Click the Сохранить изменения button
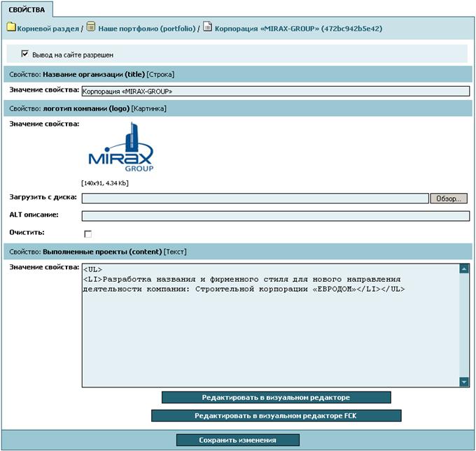 [238, 441]
